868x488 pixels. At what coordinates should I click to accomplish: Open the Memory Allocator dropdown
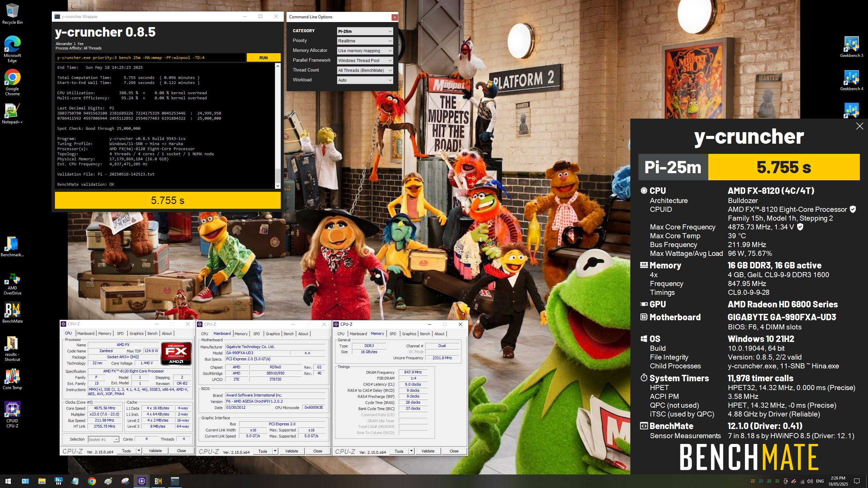pos(365,50)
